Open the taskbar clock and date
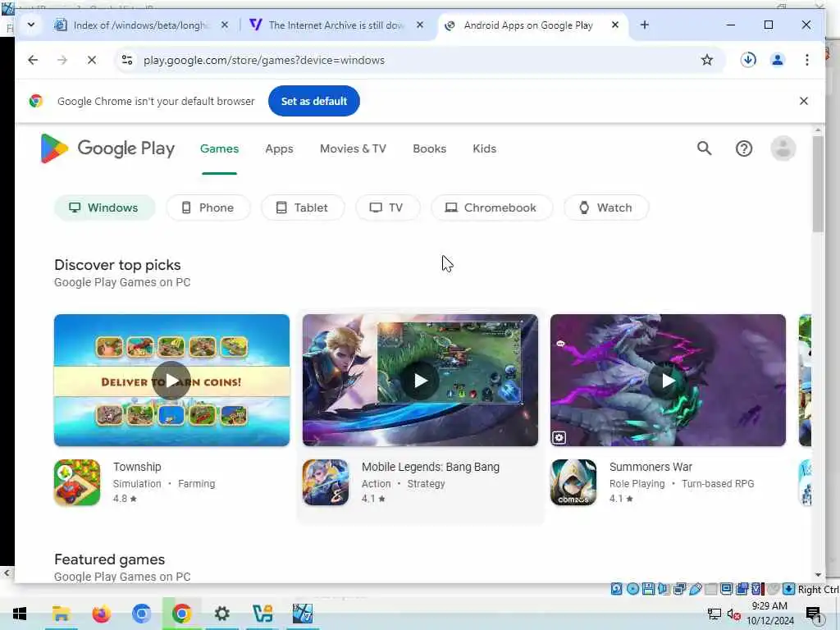This screenshot has width=840, height=630. pyautogui.click(x=769, y=614)
